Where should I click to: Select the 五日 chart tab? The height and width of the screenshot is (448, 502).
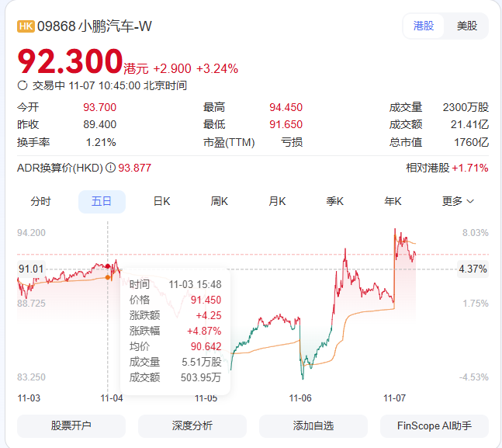tap(102, 202)
